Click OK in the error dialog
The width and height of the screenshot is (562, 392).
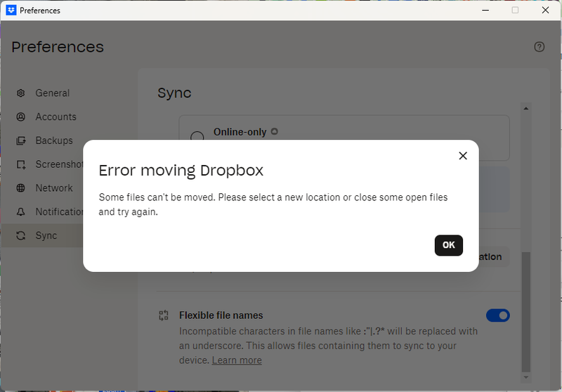coord(448,245)
